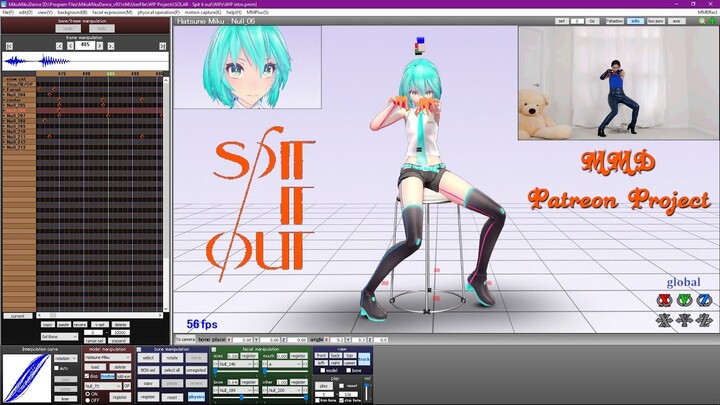The image size is (720, 405).
Task: Click the range-sel button
Action: (x=95, y=341)
